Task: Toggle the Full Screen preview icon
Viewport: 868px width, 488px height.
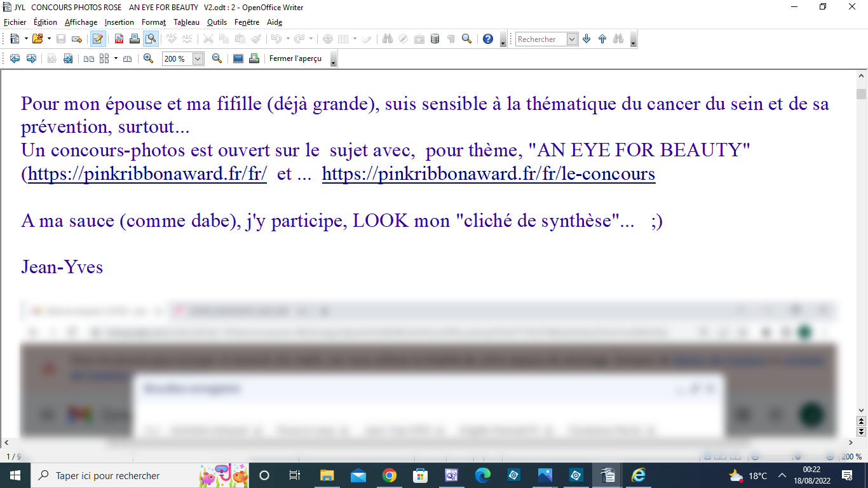Action: (238, 58)
